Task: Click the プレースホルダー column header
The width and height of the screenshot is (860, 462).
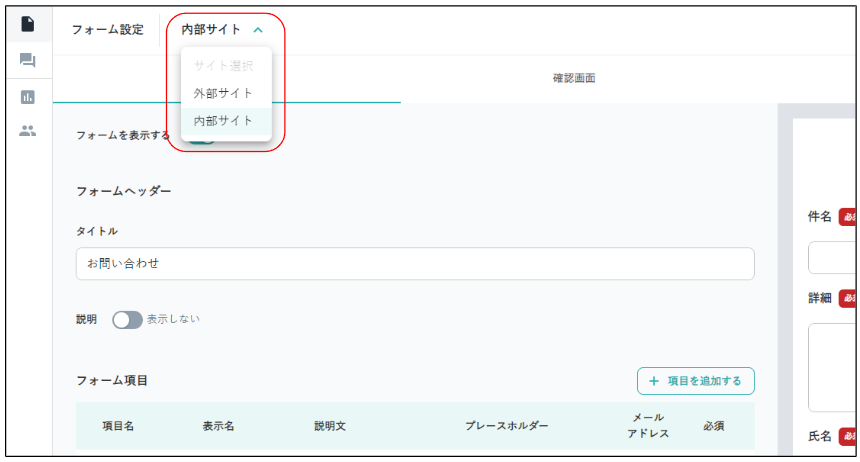Action: pyautogui.click(x=506, y=426)
